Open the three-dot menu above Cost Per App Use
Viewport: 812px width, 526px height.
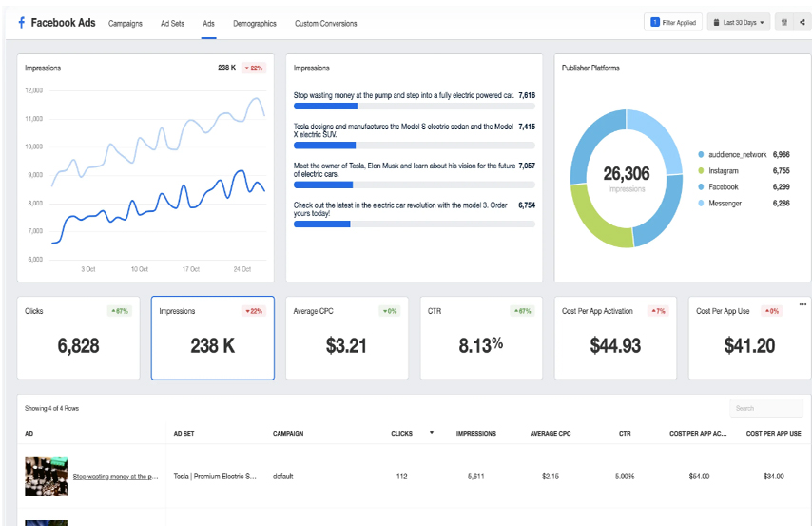click(802, 304)
